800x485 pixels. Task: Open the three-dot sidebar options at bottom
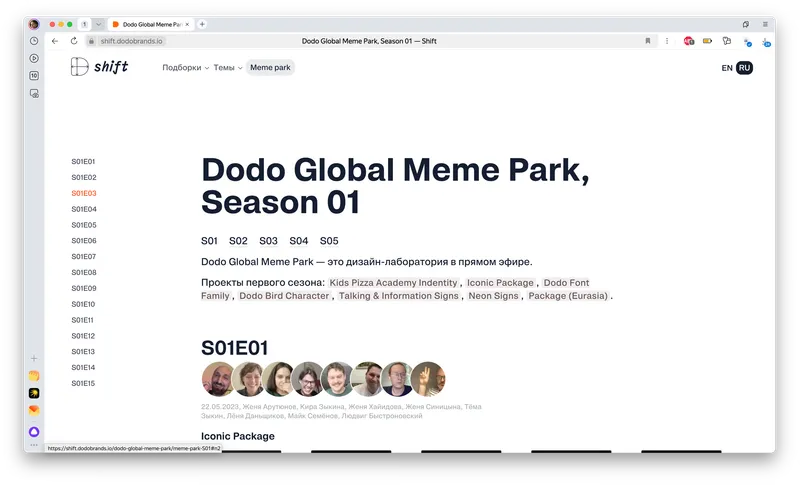[x=34, y=445]
